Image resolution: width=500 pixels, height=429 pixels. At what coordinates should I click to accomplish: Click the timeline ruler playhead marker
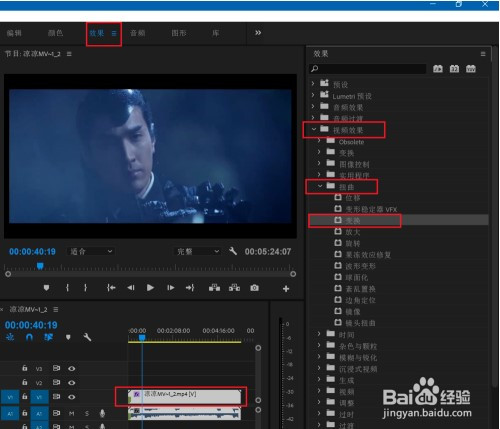pyautogui.click(x=142, y=338)
